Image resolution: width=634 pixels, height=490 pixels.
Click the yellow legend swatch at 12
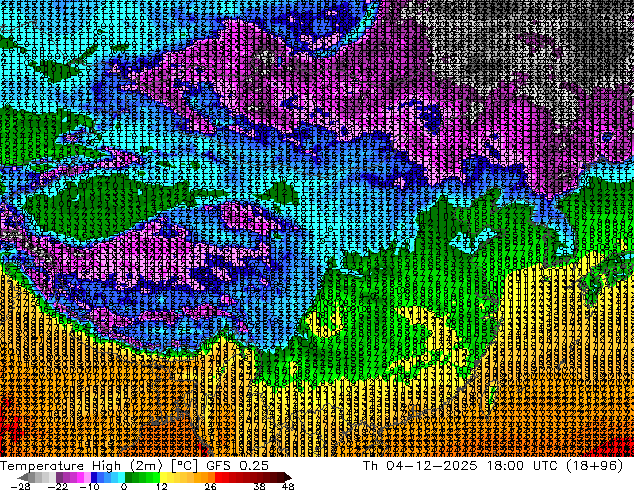coord(163,477)
